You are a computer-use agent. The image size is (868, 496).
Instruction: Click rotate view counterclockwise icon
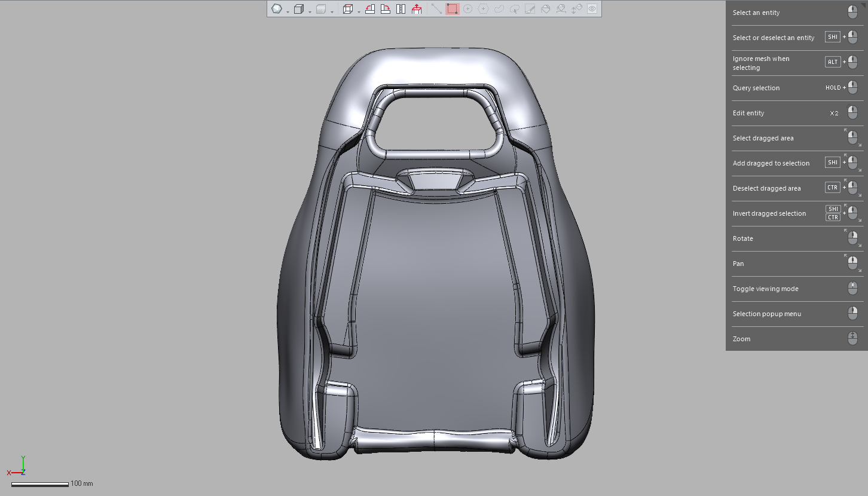point(370,9)
